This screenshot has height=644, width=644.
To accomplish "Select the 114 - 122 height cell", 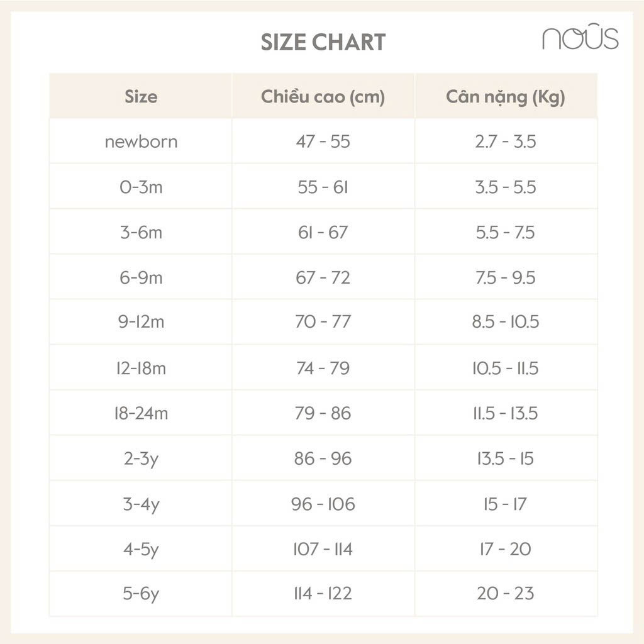I will click(x=323, y=593).
